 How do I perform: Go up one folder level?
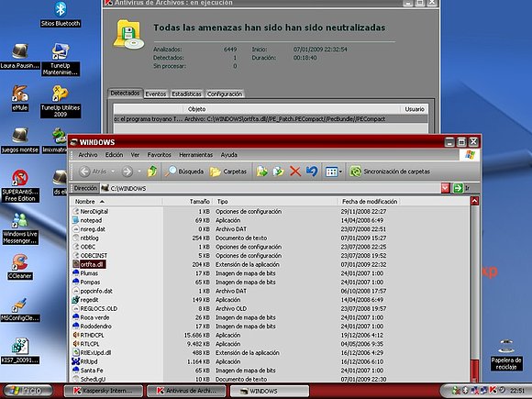pos(152,172)
